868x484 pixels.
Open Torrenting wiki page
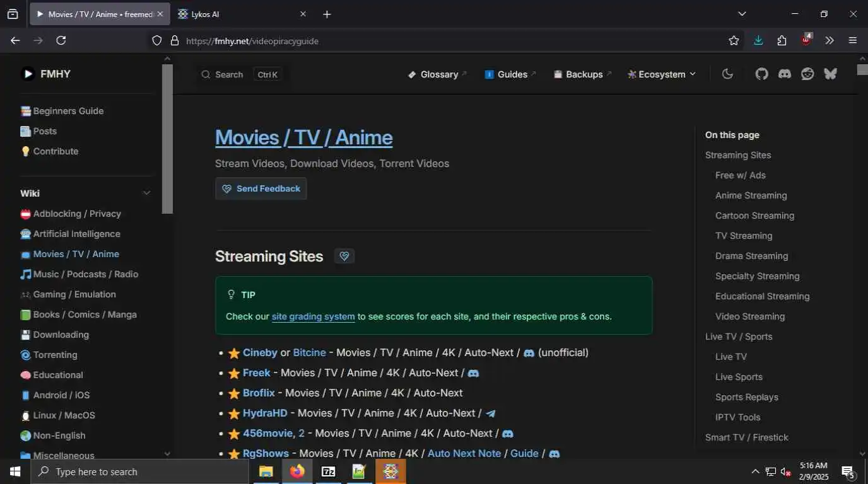[x=49, y=355]
